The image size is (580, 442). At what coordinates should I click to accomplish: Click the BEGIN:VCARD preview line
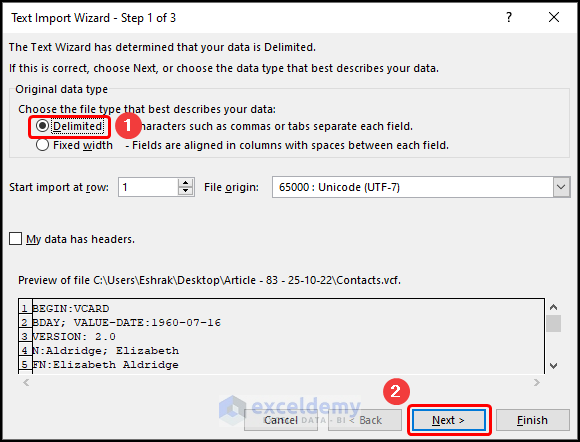(x=71, y=308)
